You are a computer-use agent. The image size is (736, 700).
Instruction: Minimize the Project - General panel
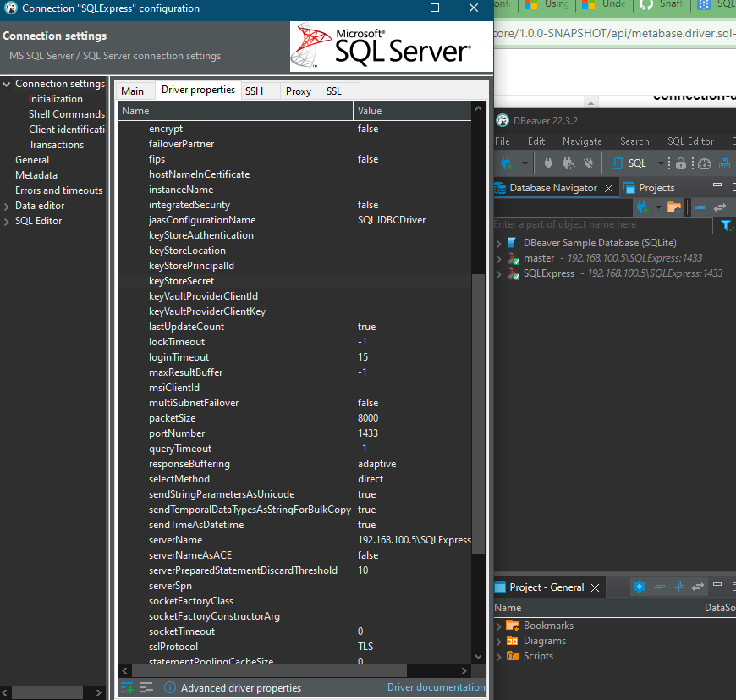tap(717, 584)
